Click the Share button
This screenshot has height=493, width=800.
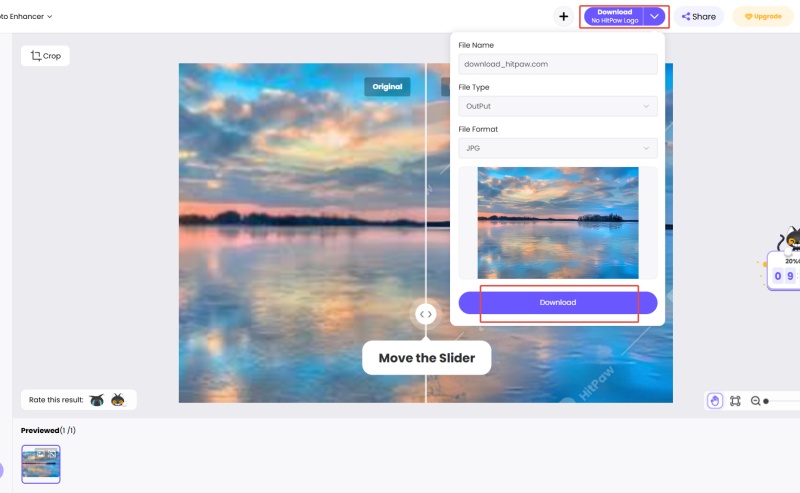[x=698, y=16]
